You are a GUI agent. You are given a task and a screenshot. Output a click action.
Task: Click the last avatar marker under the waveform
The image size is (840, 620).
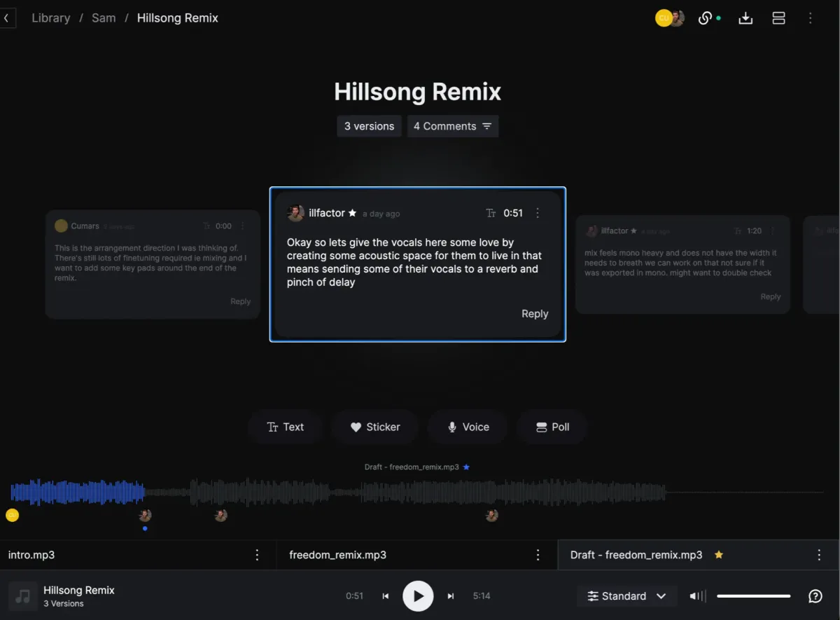coord(491,515)
